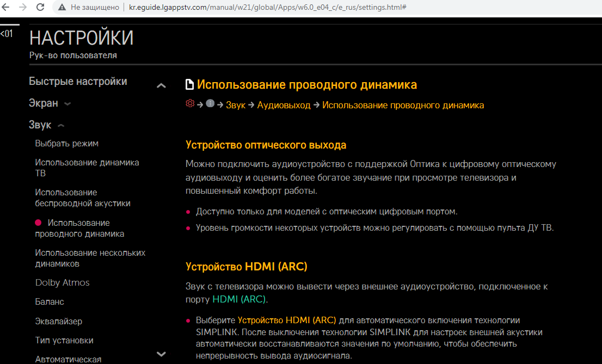Click the browser back arrow
This screenshot has height=364, width=602.
(x=7, y=8)
